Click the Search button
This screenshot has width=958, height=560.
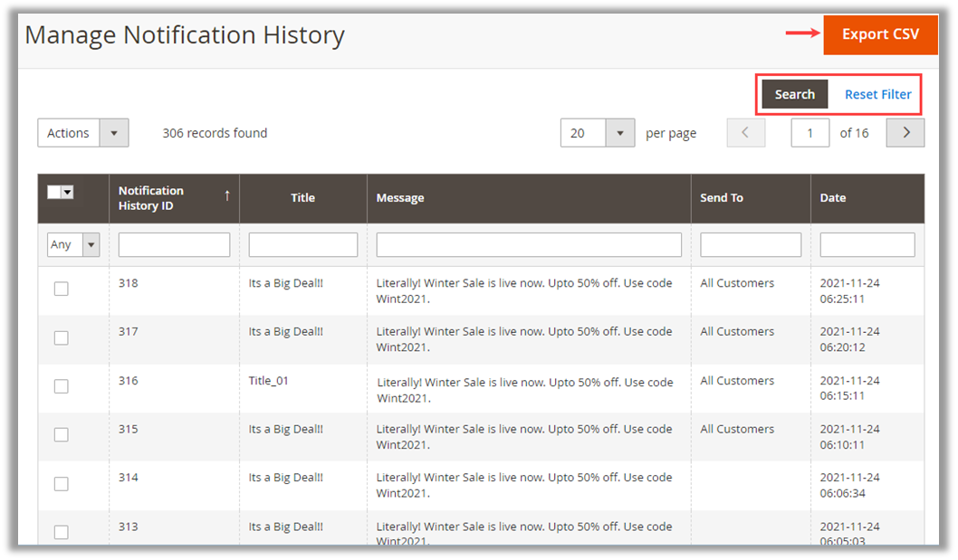click(794, 94)
